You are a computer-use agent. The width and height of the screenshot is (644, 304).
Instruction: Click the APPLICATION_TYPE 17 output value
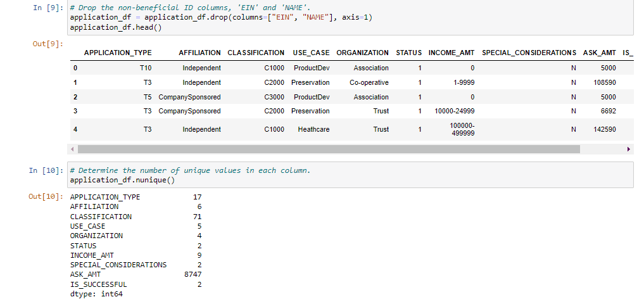[x=197, y=197]
